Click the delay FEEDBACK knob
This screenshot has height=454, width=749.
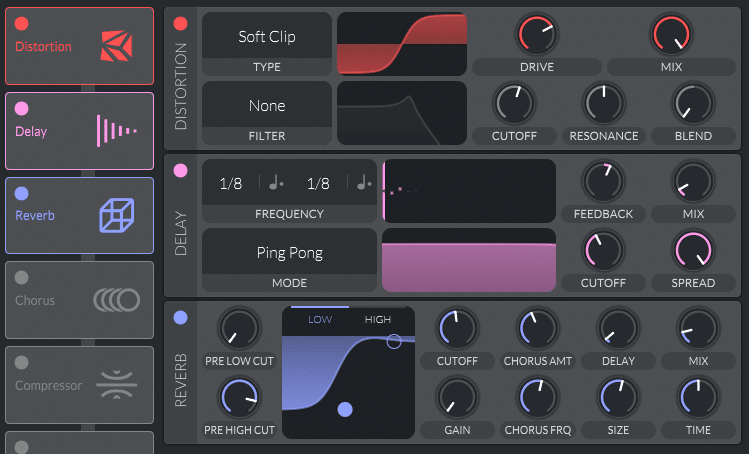[603, 182]
